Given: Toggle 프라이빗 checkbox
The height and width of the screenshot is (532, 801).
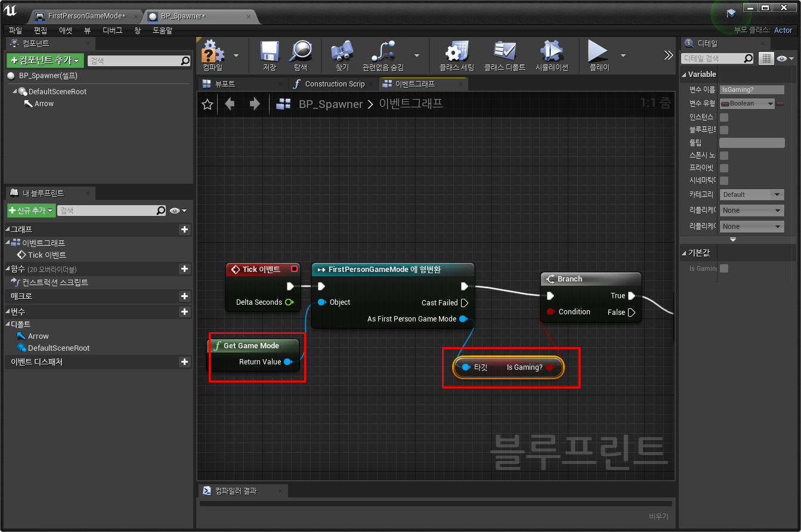Looking at the screenshot, I should pyautogui.click(x=724, y=168).
